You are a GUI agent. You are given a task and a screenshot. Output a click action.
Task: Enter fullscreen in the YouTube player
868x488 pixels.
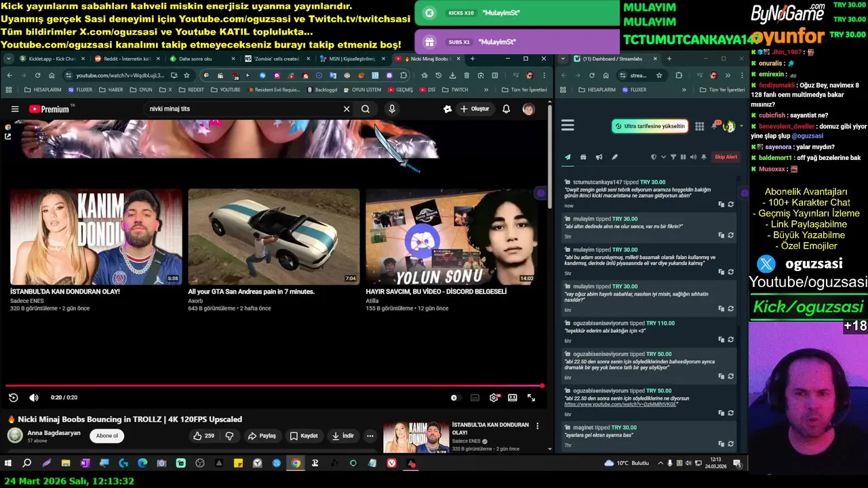[x=531, y=398]
